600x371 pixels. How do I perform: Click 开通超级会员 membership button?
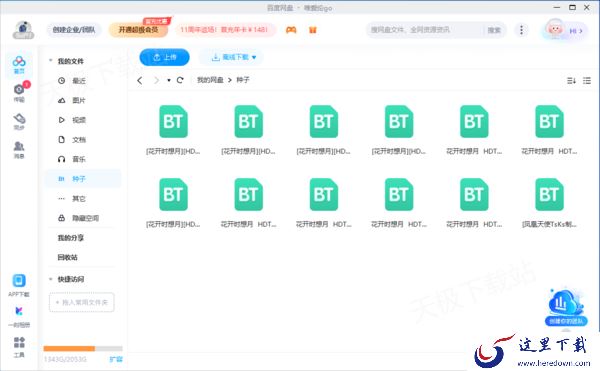tap(139, 30)
